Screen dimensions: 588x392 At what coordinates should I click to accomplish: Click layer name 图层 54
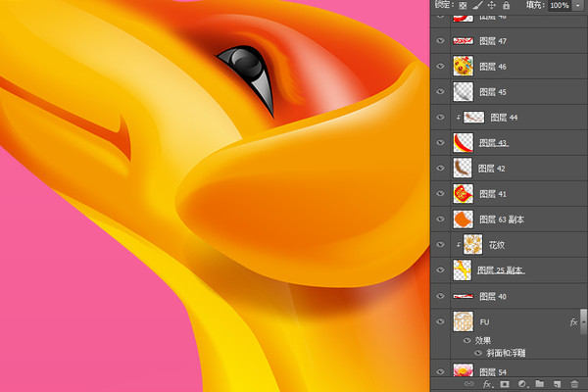click(x=493, y=372)
